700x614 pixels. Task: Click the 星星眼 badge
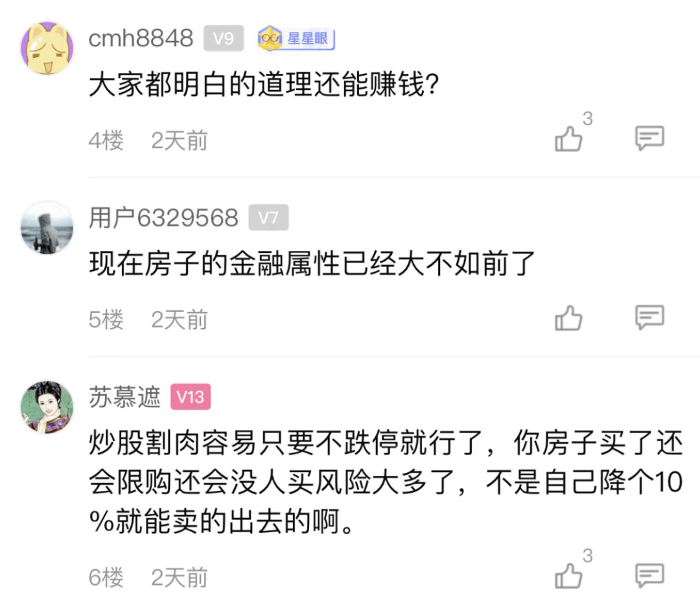click(x=296, y=39)
